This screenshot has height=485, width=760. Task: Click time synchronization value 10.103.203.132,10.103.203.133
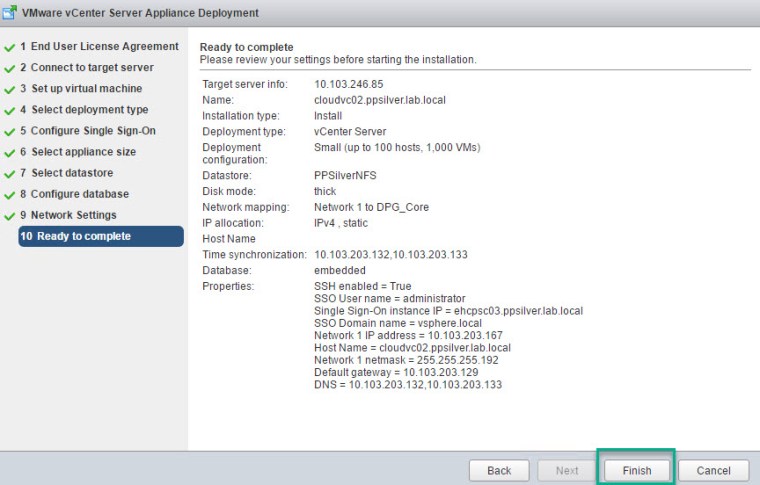[x=391, y=255]
